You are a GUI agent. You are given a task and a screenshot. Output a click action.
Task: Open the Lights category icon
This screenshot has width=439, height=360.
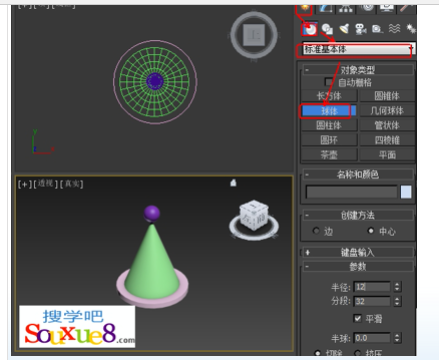pos(344,29)
